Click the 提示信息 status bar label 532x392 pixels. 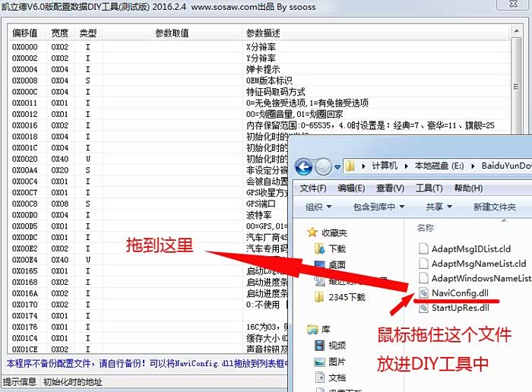(19, 382)
